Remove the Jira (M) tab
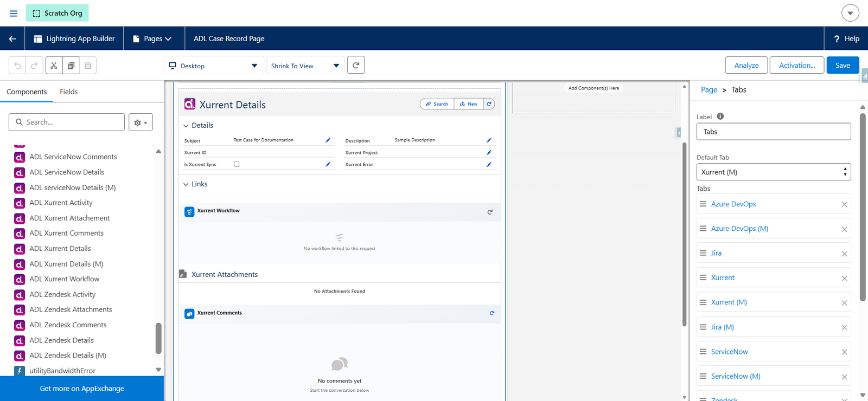The image size is (868, 401). (x=844, y=328)
